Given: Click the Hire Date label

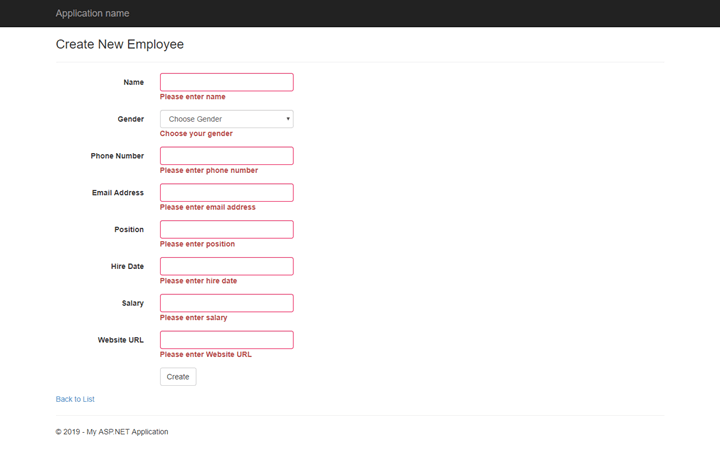Looking at the screenshot, I should [x=127, y=266].
